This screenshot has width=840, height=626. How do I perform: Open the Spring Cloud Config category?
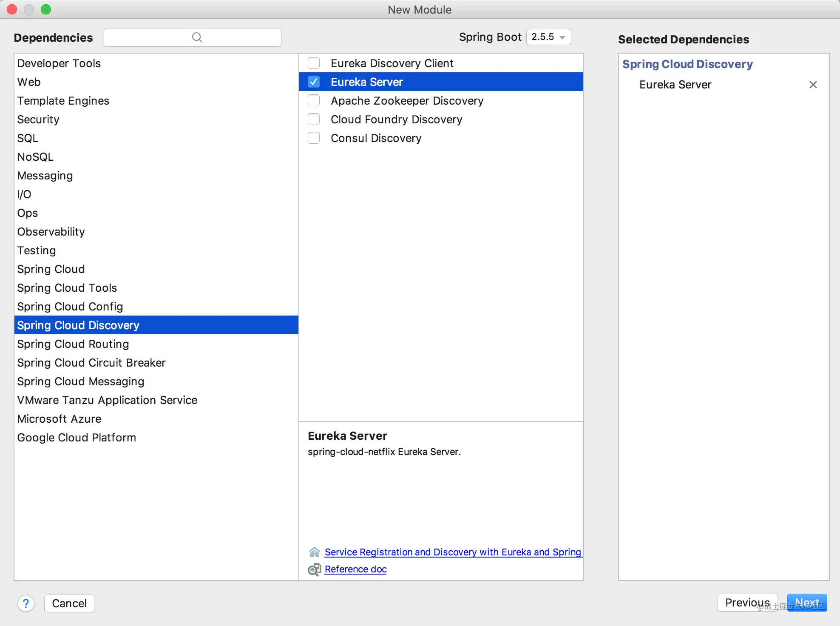click(x=156, y=306)
